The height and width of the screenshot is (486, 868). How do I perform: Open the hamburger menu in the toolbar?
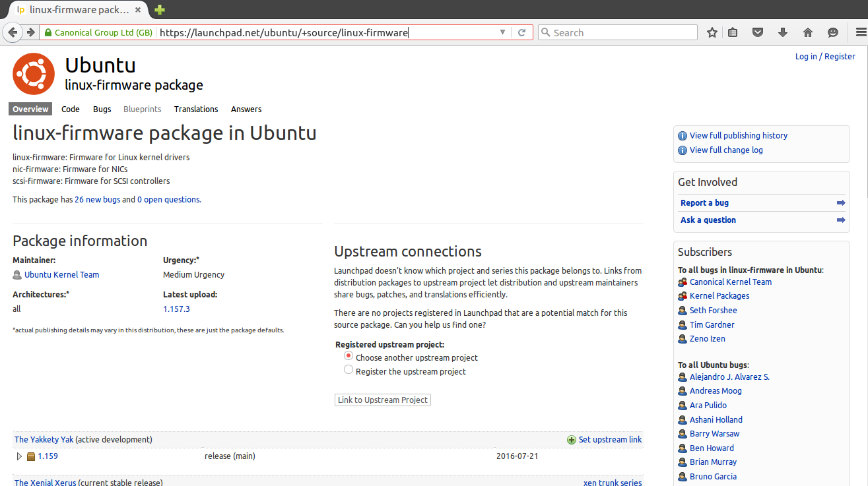pyautogui.click(x=859, y=32)
